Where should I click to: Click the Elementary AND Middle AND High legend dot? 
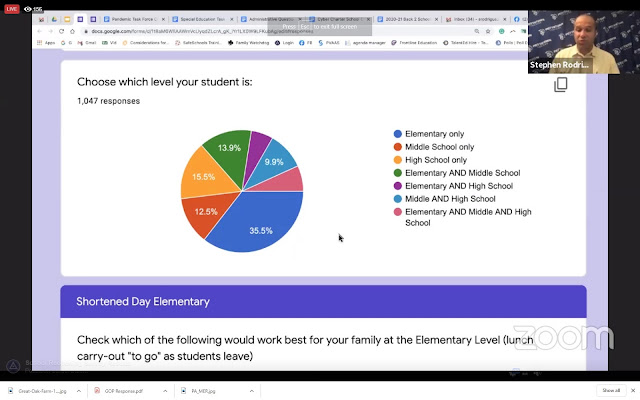[x=398, y=212]
